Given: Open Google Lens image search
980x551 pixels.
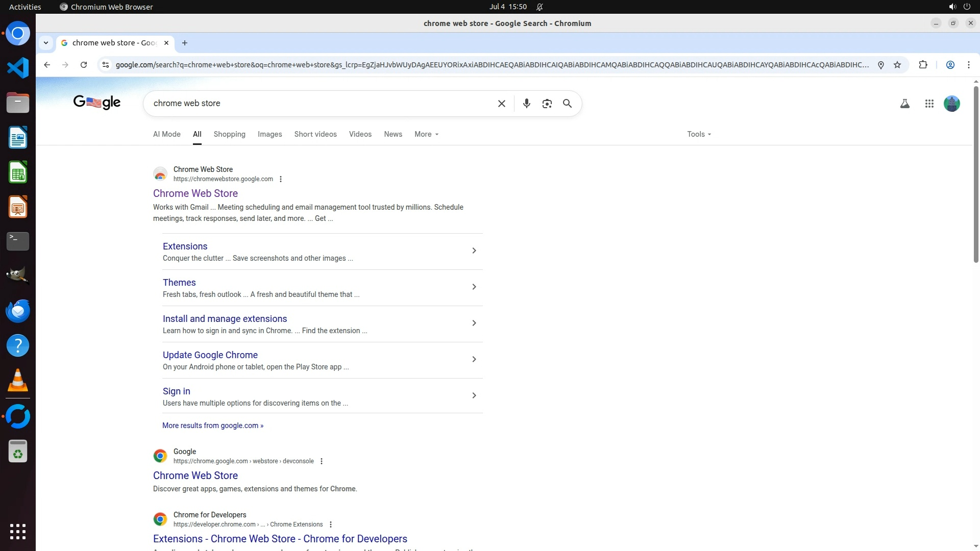Looking at the screenshot, I should pos(547,104).
